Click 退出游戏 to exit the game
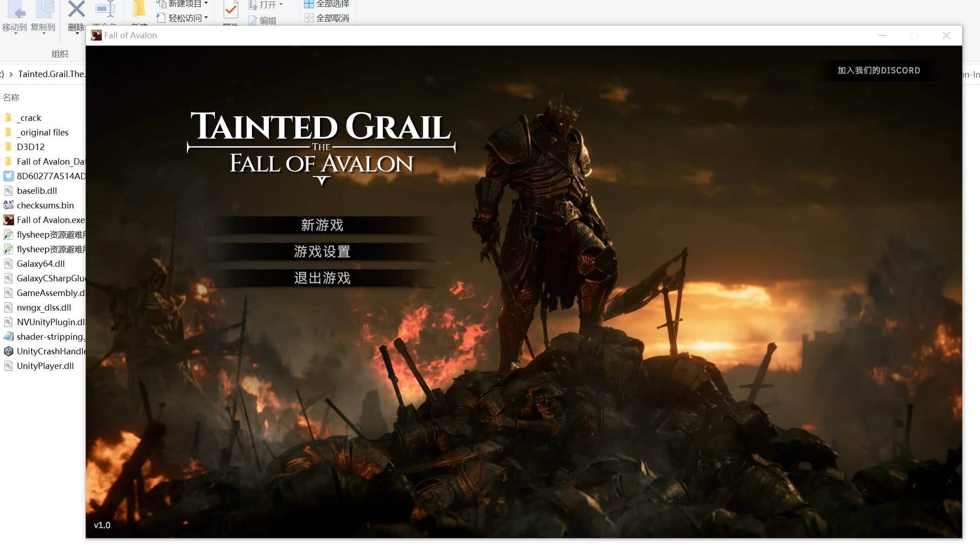The width and height of the screenshot is (980, 550). click(321, 278)
